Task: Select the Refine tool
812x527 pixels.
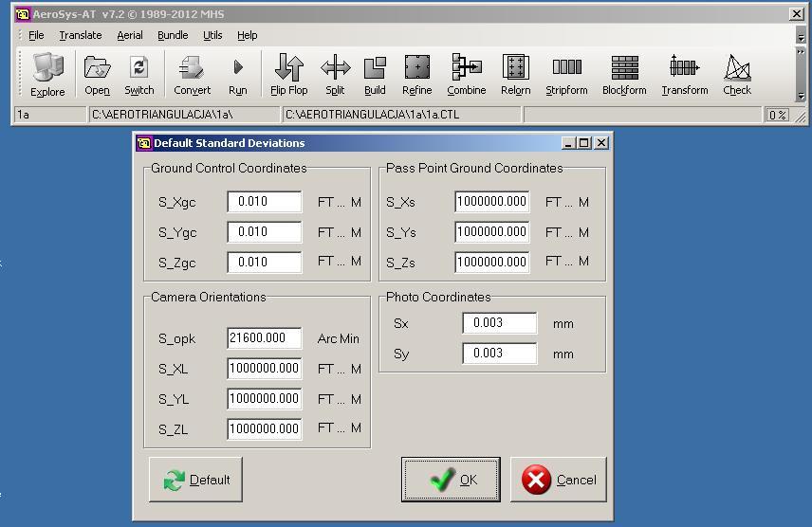Action: coord(416,75)
